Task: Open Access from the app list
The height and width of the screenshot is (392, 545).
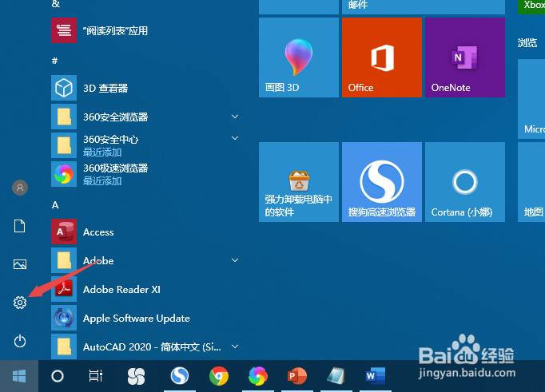Action: (64, 232)
